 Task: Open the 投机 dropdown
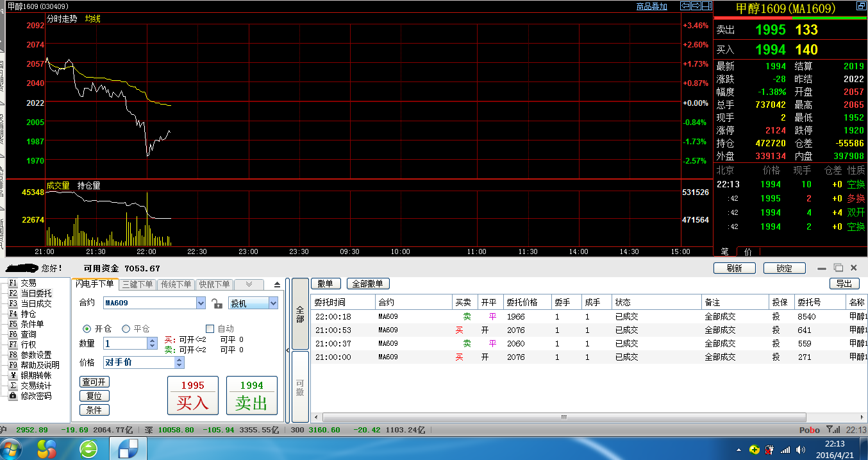tap(273, 303)
